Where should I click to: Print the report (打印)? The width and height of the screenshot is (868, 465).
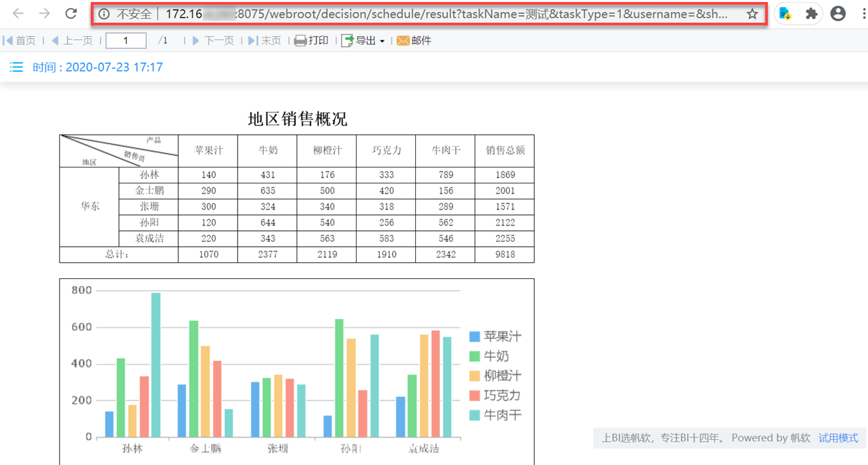[312, 41]
